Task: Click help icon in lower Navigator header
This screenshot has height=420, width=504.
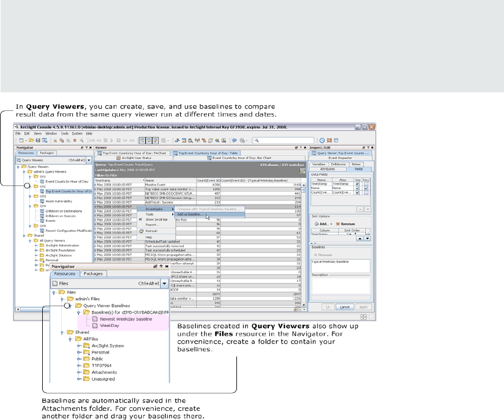Action: (161, 266)
